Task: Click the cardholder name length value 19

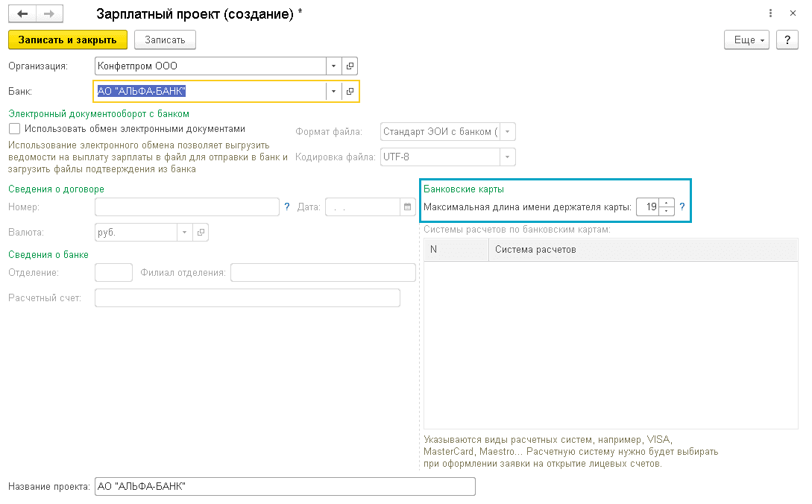Action: tap(648, 207)
